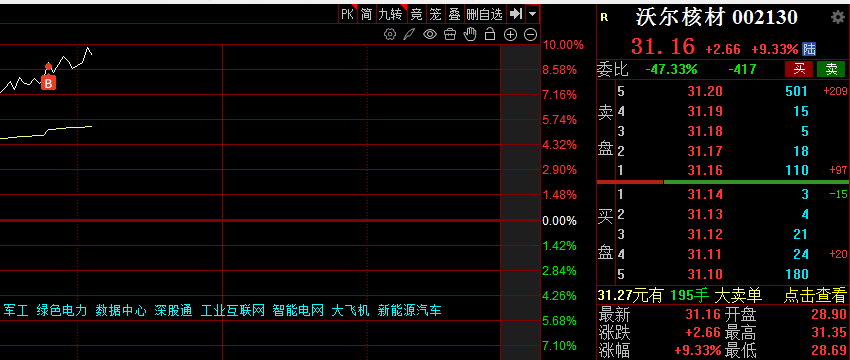
Task: Select the 大飞机 sector tag
Action: [351, 311]
